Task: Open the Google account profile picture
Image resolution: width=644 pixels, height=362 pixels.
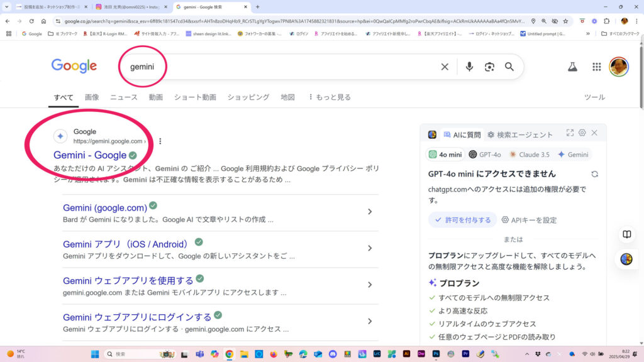Action: coord(619,67)
